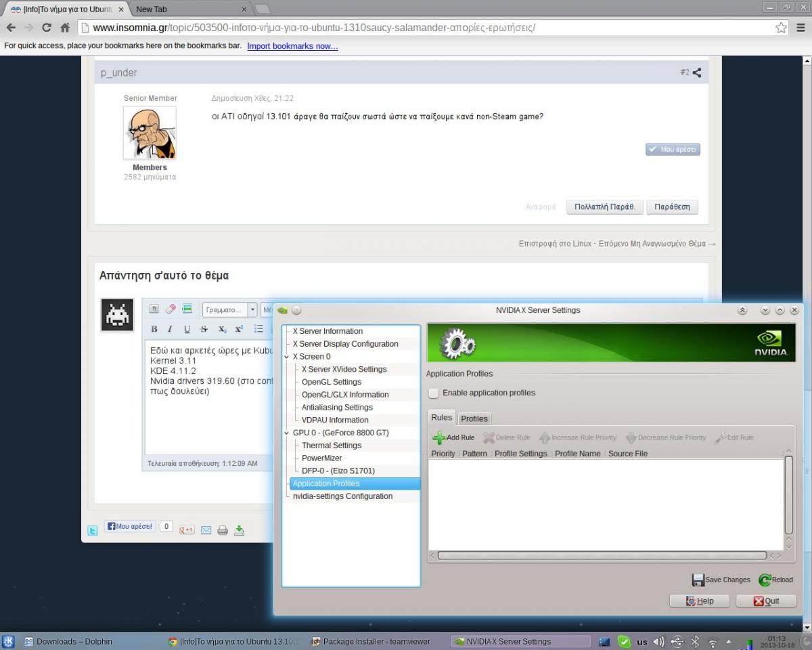
Task: Click the NVIDIA icon in window title bar
Action: tap(282, 310)
